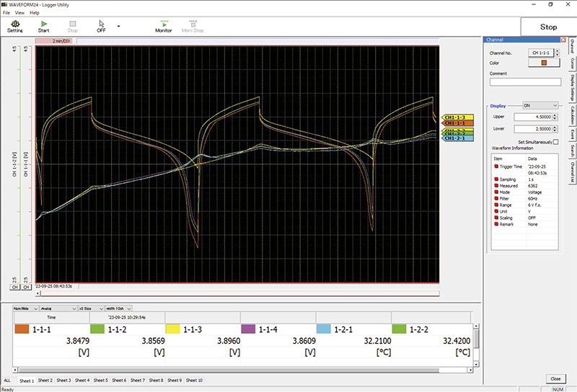
Task: Click the yellow CH1-1-3 waveform label
Action: click(457, 117)
